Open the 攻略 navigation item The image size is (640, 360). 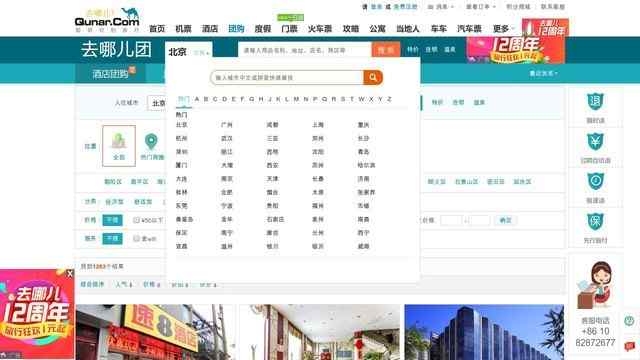point(351,29)
